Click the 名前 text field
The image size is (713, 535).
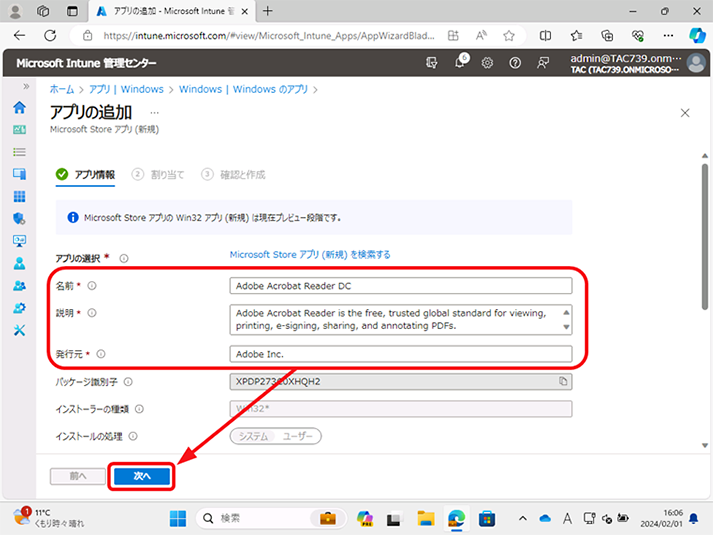click(401, 286)
